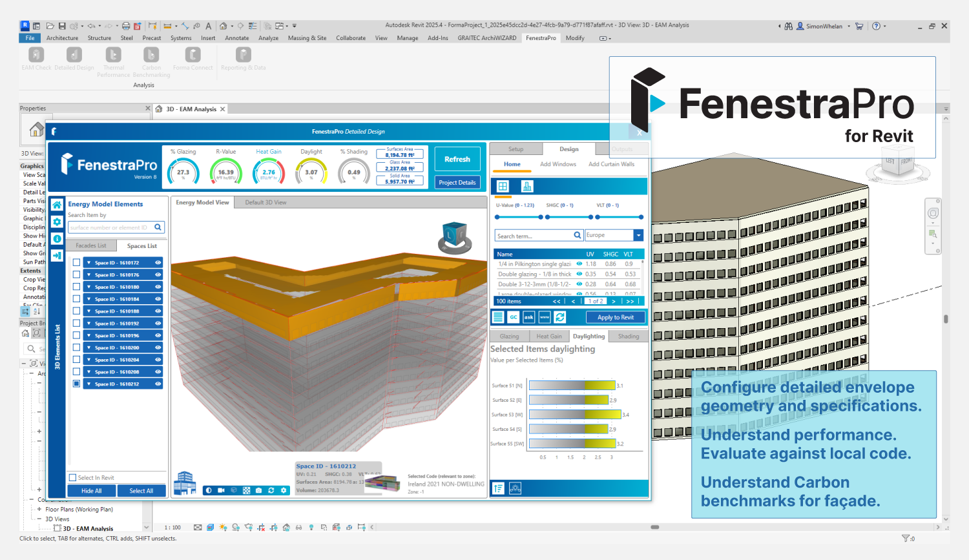Click the Open folder icon in quick access
This screenshot has width=969, height=560.
(x=50, y=26)
